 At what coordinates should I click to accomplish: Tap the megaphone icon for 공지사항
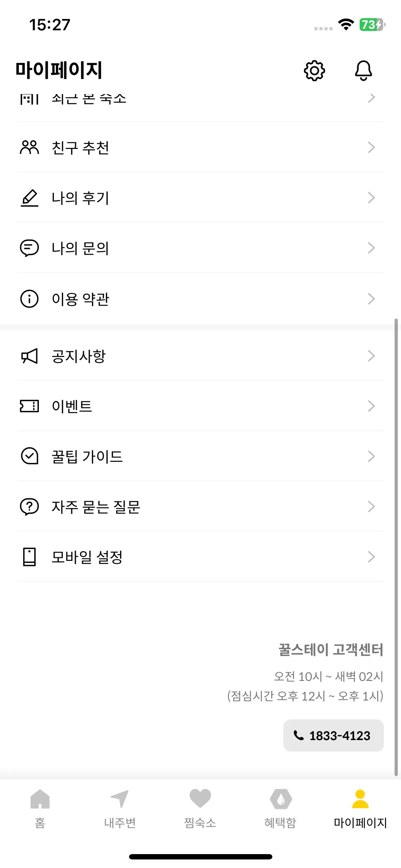(x=29, y=356)
